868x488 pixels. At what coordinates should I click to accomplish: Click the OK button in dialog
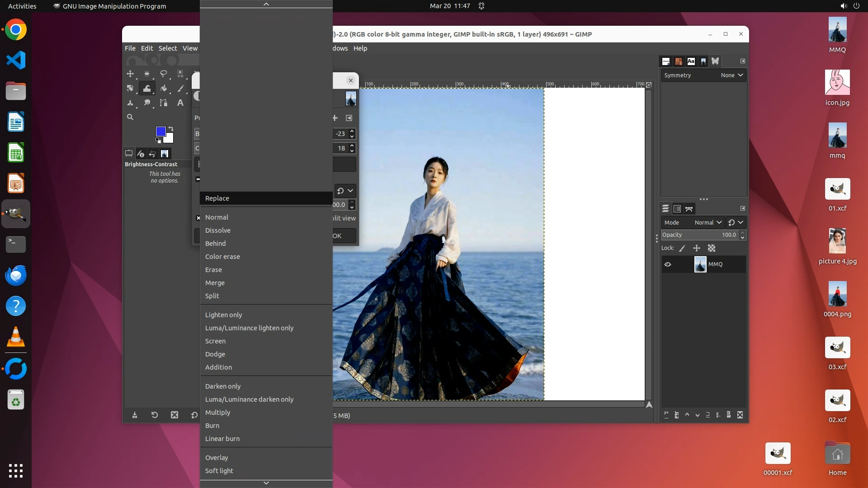pyautogui.click(x=344, y=236)
